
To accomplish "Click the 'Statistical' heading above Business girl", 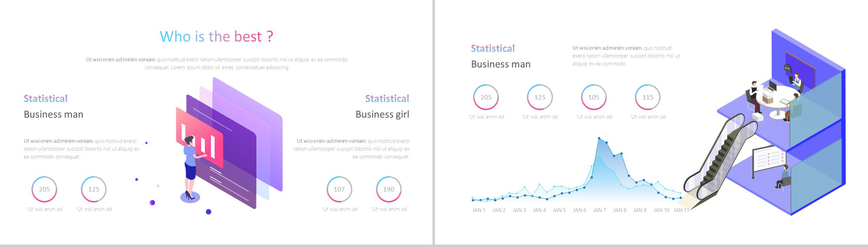I will [387, 99].
